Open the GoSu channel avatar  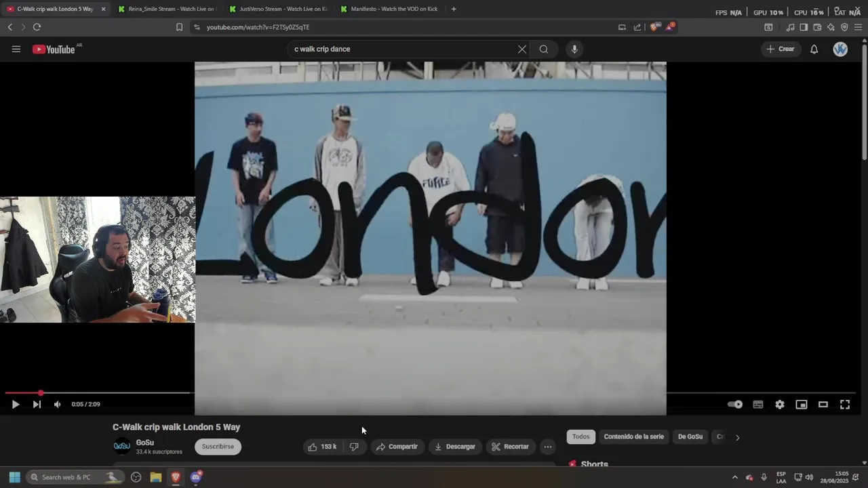click(122, 446)
